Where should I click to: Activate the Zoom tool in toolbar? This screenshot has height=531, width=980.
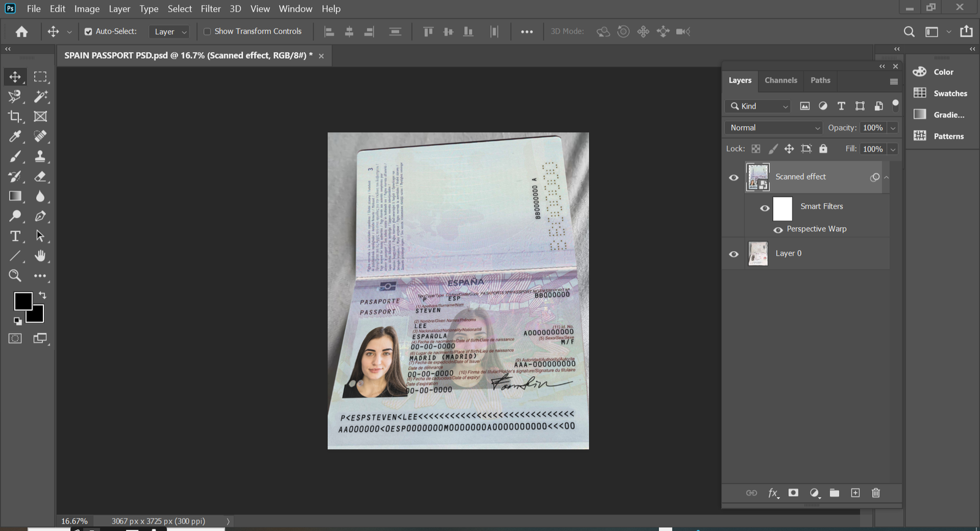(15, 276)
